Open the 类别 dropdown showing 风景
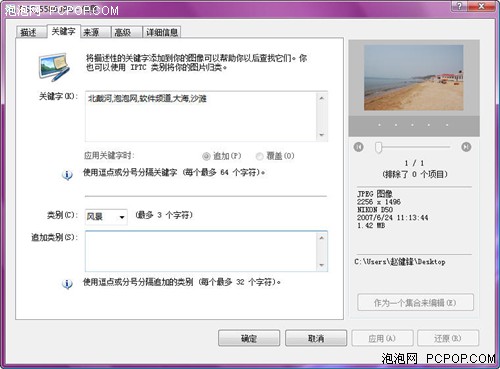This screenshot has width=500, height=369. click(106, 217)
